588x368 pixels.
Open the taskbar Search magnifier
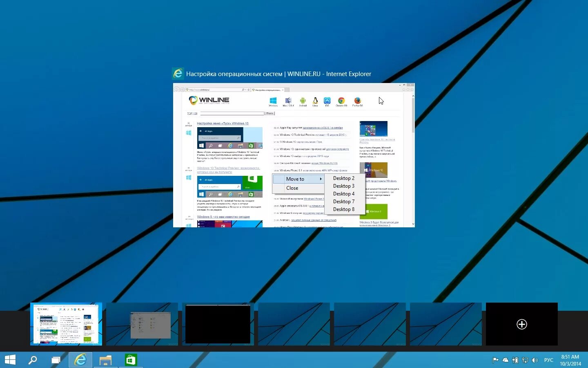pos(33,360)
